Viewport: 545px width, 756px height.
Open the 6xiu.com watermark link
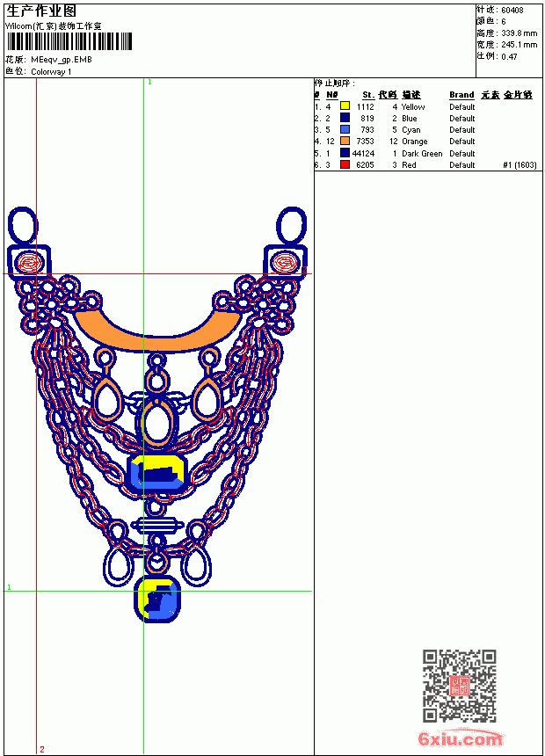460,739
